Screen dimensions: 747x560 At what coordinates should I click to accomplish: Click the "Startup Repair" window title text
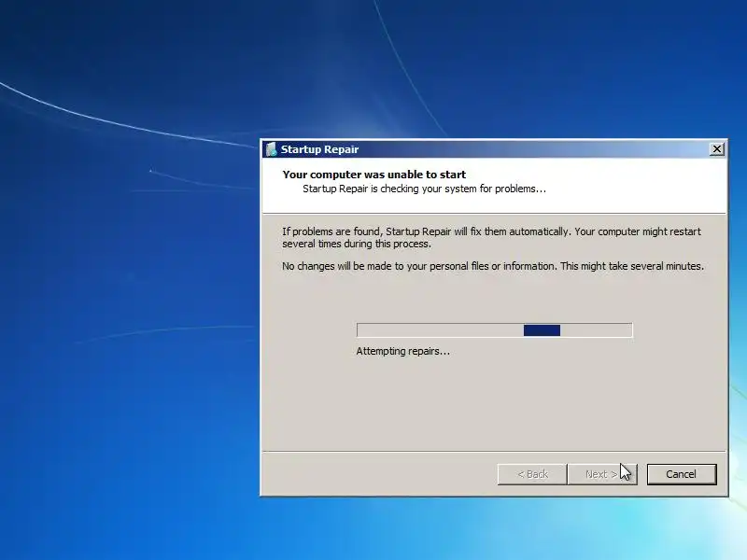pos(319,149)
